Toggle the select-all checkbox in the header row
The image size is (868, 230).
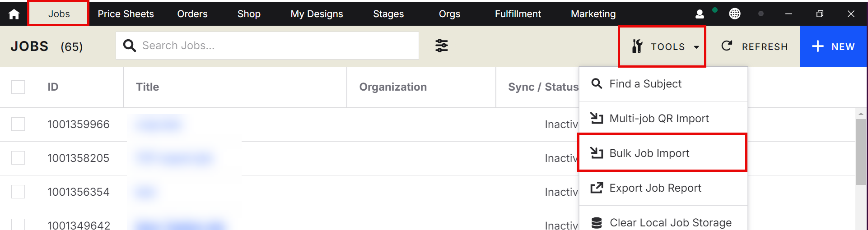[x=18, y=87]
